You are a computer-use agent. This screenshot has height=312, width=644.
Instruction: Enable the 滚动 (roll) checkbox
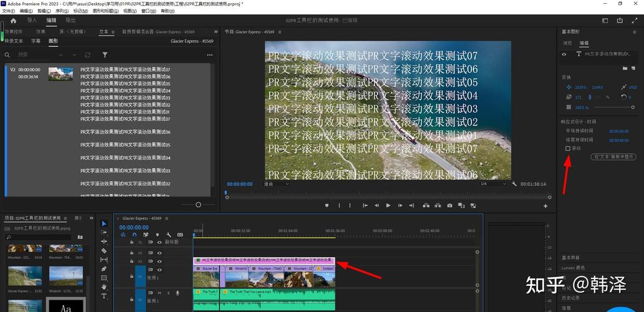click(568, 149)
